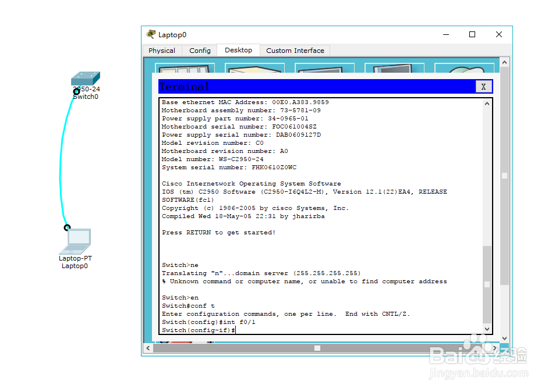Image resolution: width=559 pixels, height=392 pixels.
Task: Click the 'Press RETURN to get started!' line
Action: point(218,233)
